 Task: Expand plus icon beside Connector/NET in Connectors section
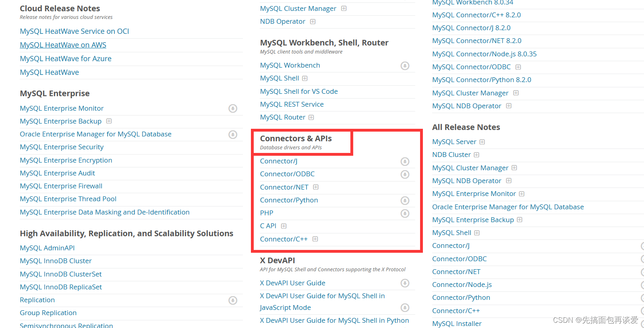316,187
